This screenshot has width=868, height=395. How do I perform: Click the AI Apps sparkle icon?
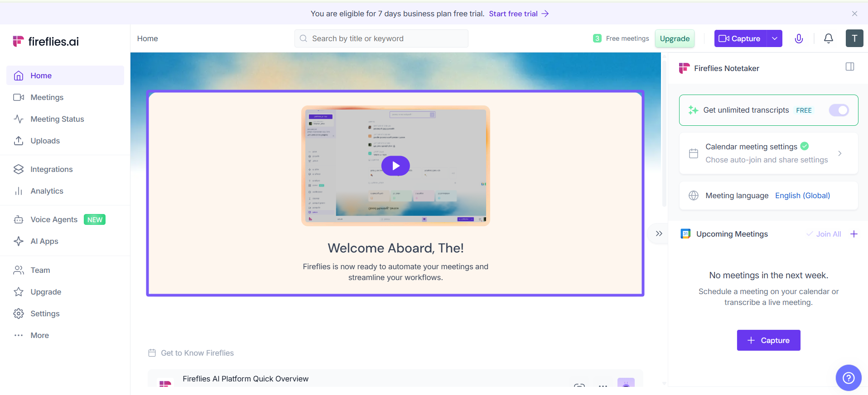pos(19,241)
